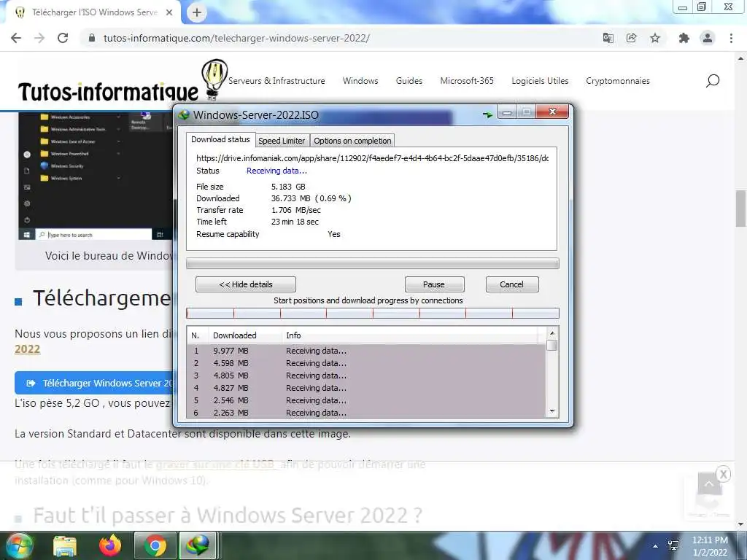747x560 pixels.
Task: Select connection row 4 with 4.827 MB
Action: 366,388
